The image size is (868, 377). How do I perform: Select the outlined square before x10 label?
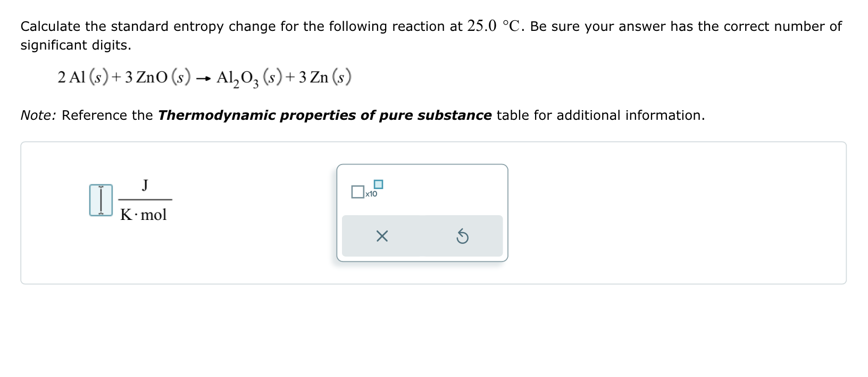(357, 192)
